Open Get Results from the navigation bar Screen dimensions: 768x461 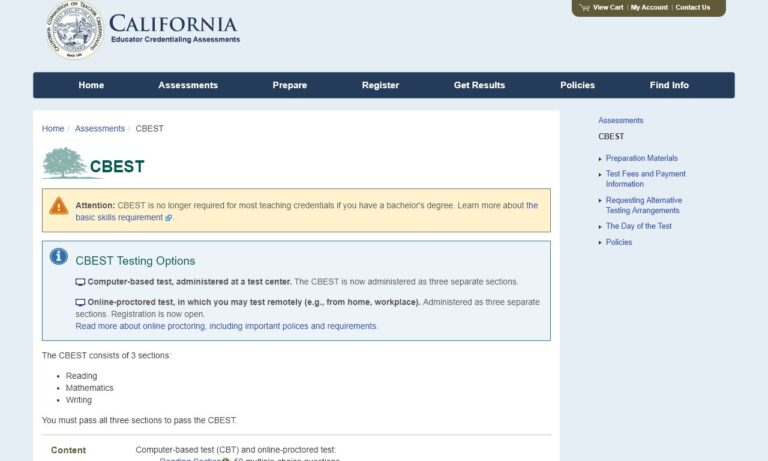coord(479,85)
